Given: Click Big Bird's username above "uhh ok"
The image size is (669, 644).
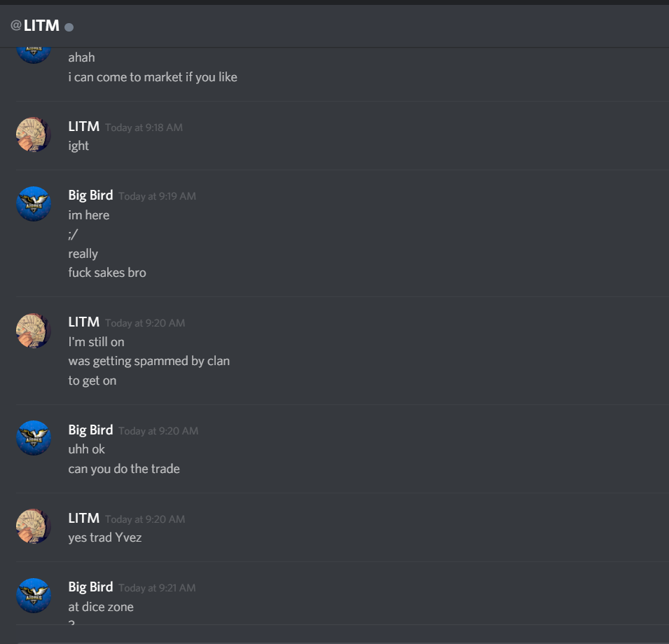Looking at the screenshot, I should pyautogui.click(x=90, y=430).
